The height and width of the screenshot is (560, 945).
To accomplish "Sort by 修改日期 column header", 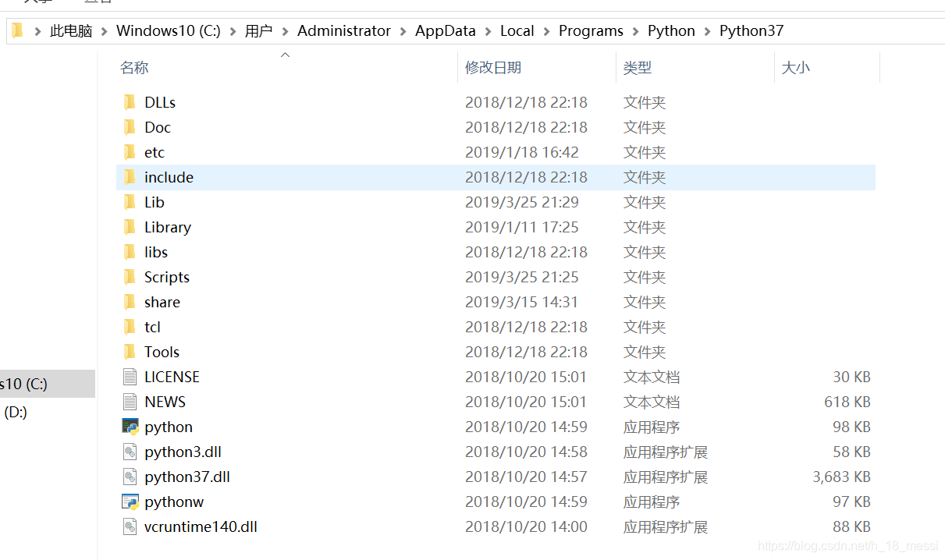I will (x=493, y=68).
